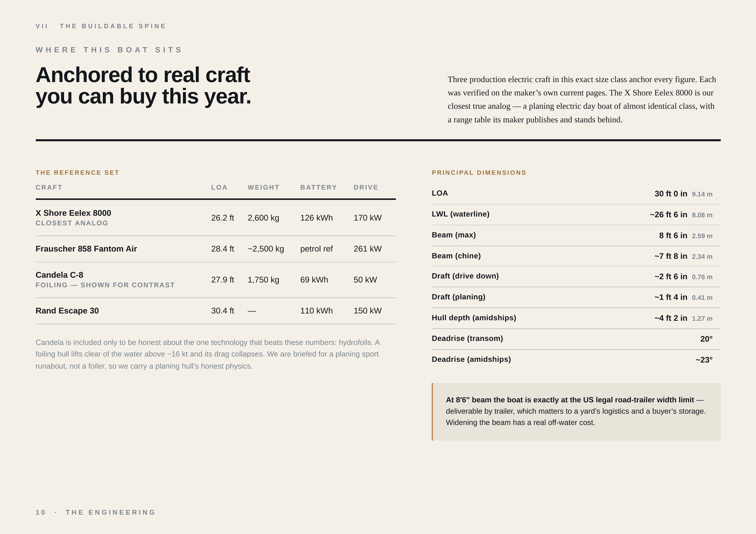Click the CRAFT column header

coord(49,187)
